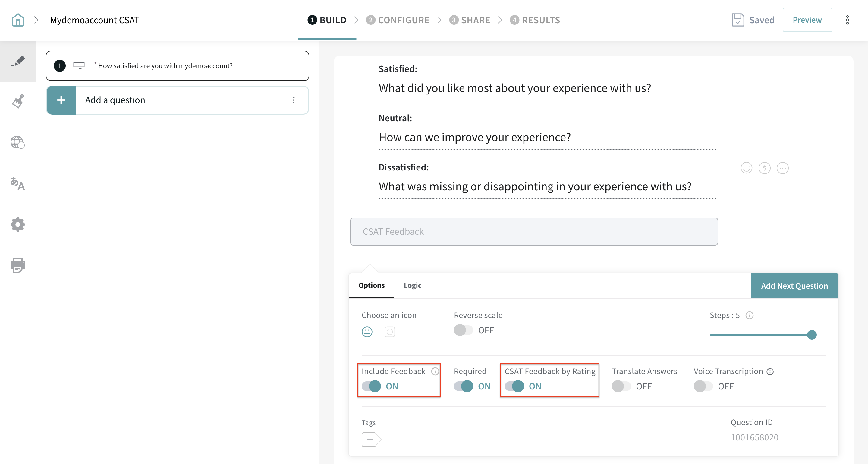The width and height of the screenshot is (868, 464).
Task: Click the emoji icon beside Dissatisfied
Action: click(x=746, y=168)
